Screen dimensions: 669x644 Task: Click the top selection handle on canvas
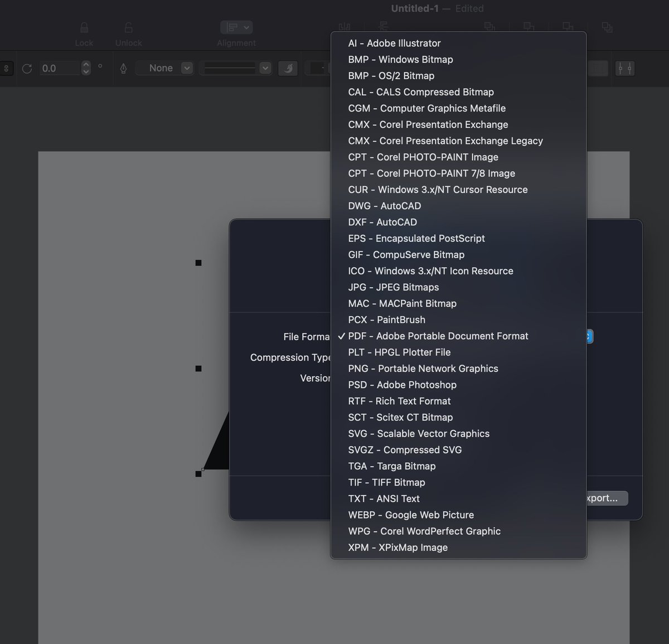(x=198, y=263)
